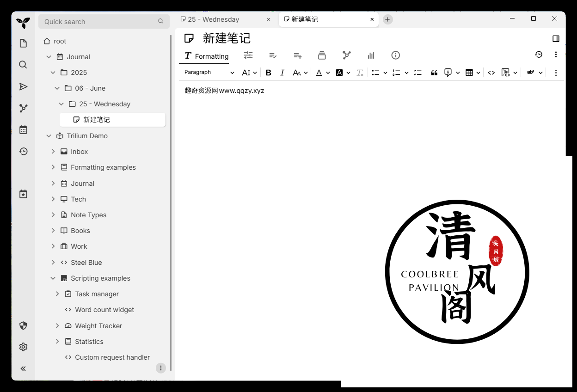Open the Trilium logo global menu
The height and width of the screenshot is (392, 577).
[x=23, y=22]
